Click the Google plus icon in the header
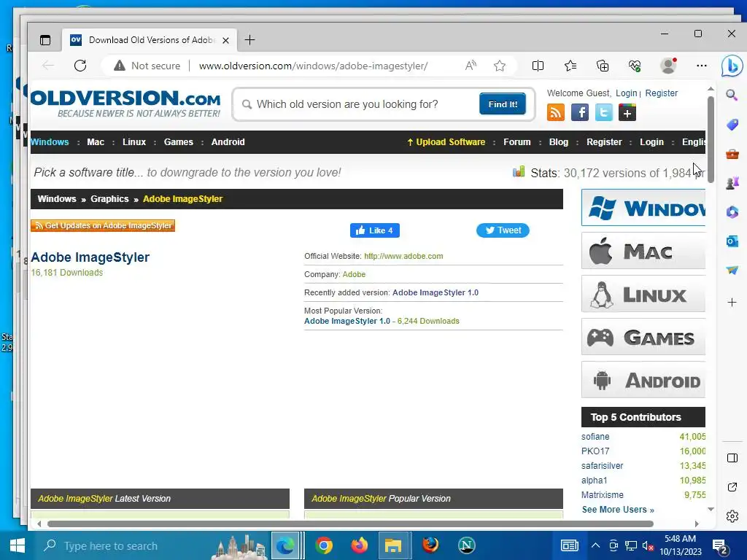This screenshot has height=560, width=747. (627, 113)
